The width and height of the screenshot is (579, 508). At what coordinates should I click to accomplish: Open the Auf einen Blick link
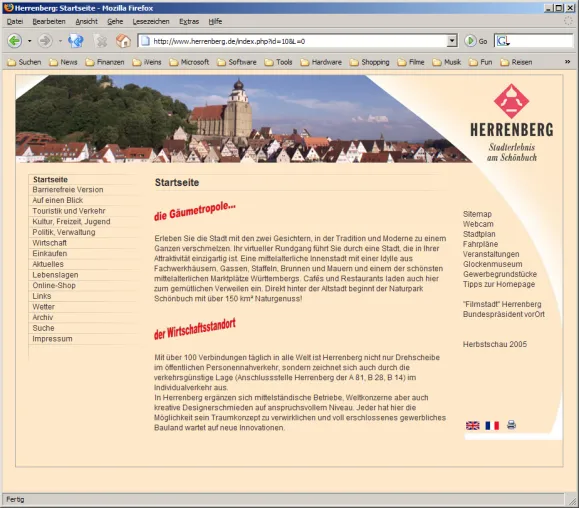click(57, 200)
